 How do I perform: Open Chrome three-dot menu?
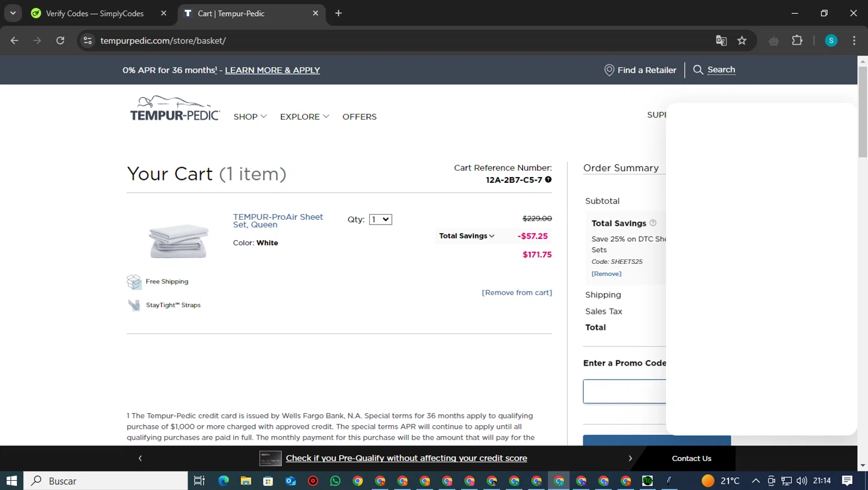[x=854, y=40]
